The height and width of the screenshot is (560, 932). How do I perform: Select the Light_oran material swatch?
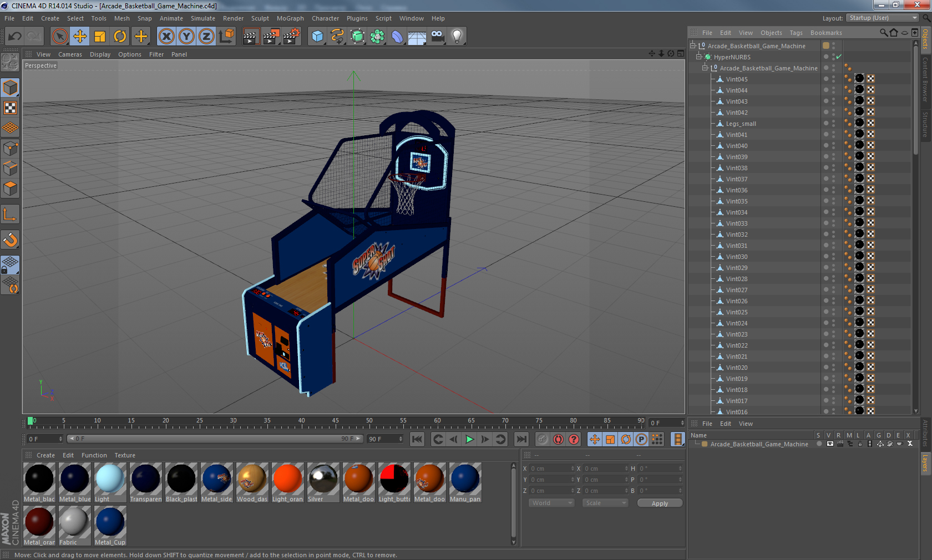287,482
